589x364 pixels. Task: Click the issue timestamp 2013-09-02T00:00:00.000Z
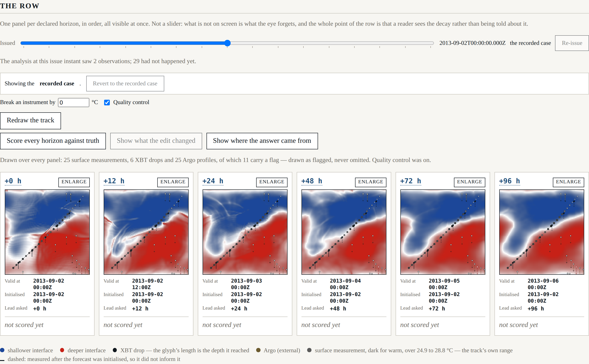pyautogui.click(x=472, y=43)
